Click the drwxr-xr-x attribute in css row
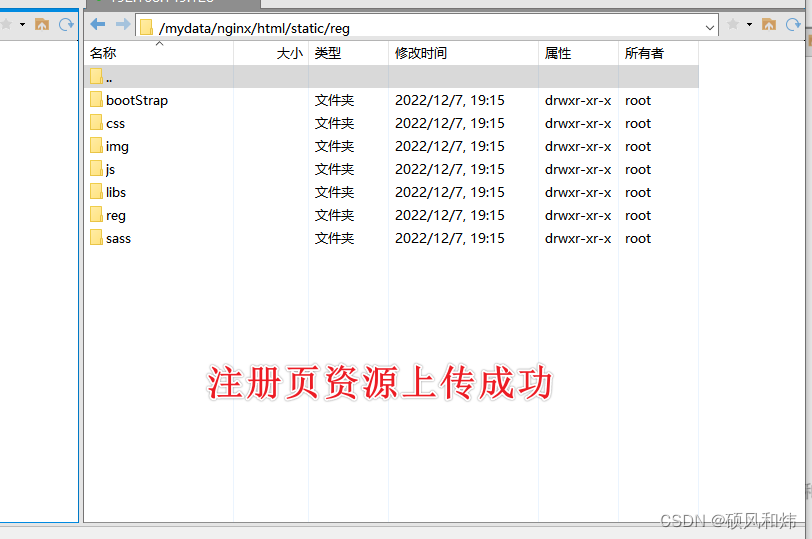Viewport: 812px width, 539px height. click(x=578, y=124)
